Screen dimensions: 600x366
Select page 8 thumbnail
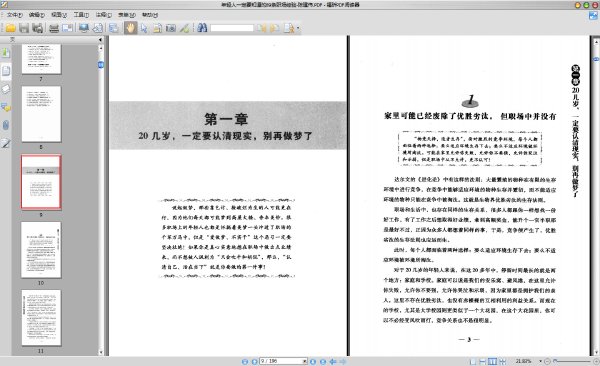(41, 114)
